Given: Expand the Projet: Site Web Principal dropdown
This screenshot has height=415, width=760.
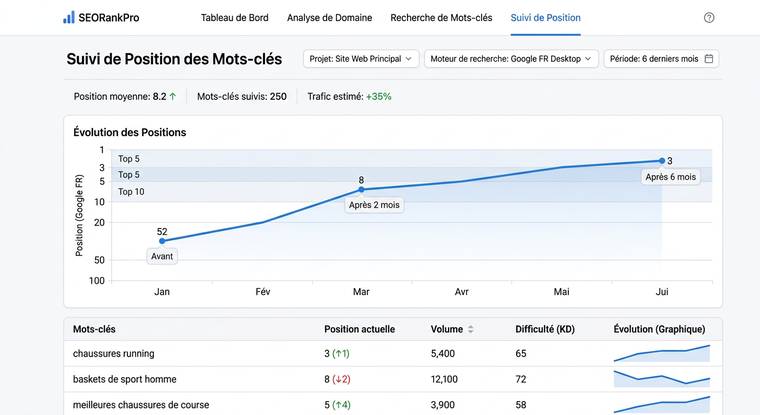Looking at the screenshot, I should click(x=361, y=59).
